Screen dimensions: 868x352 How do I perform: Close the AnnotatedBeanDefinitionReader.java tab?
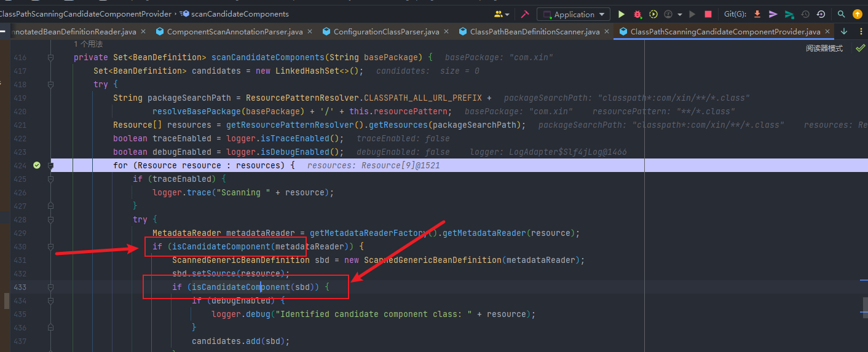143,31
